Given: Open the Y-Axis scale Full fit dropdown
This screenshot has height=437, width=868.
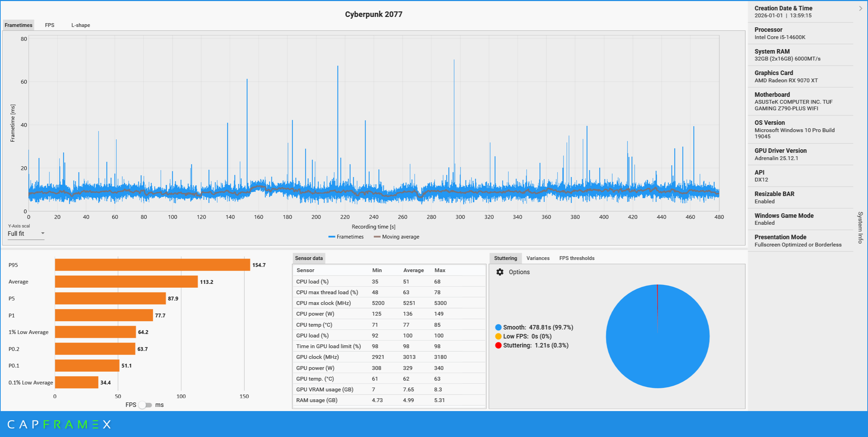Looking at the screenshot, I should point(26,234).
